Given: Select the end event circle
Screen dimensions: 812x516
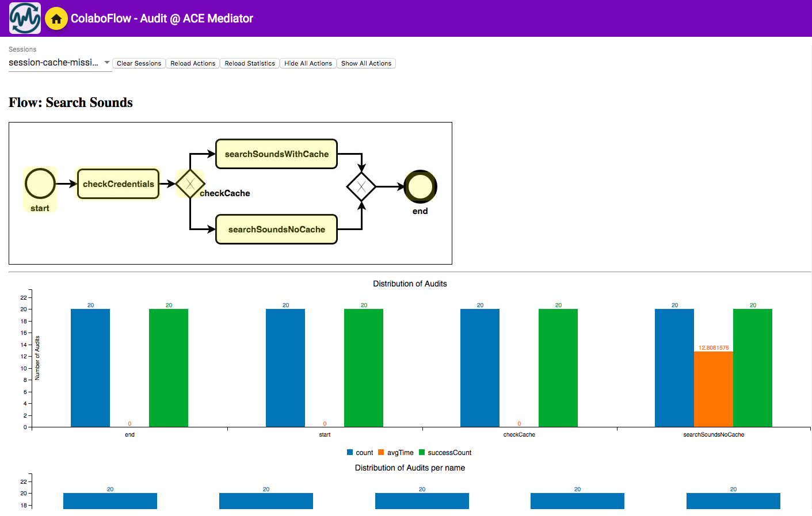Looking at the screenshot, I should [420, 187].
